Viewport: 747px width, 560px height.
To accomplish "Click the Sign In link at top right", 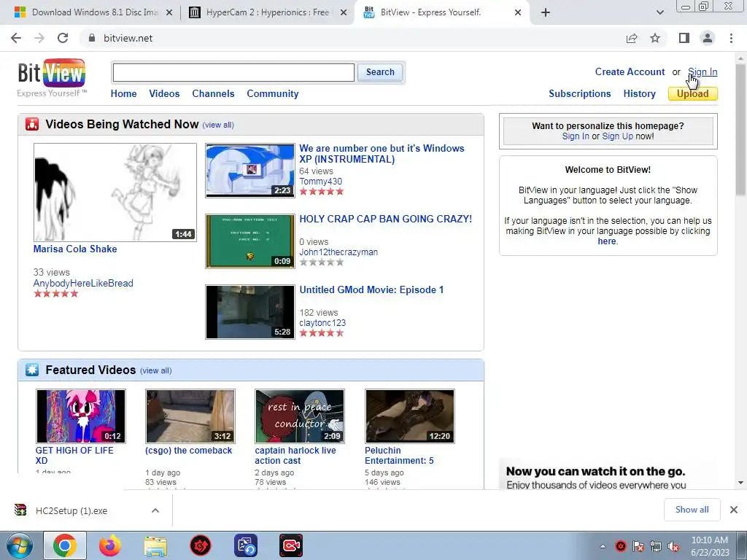I will tap(703, 72).
